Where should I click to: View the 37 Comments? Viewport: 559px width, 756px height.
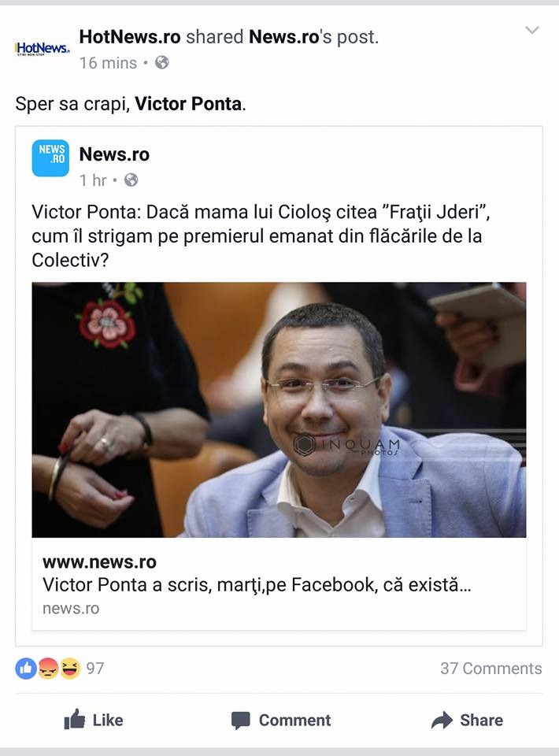click(491, 669)
